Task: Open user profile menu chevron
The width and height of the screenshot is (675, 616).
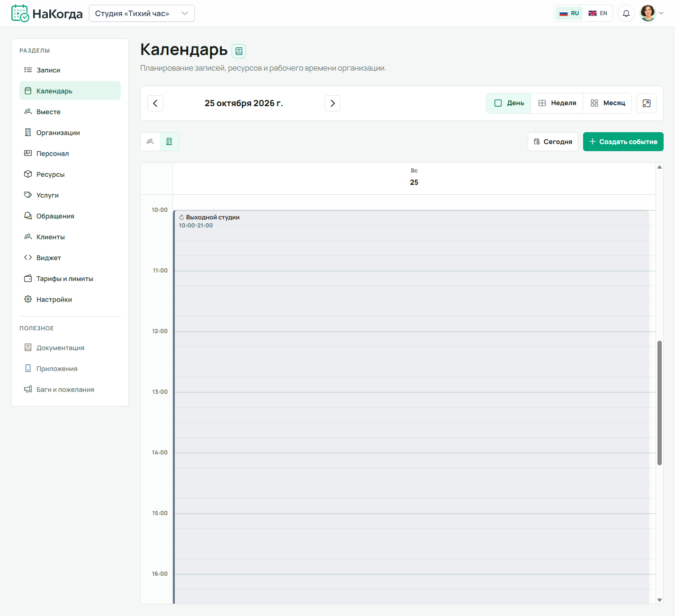Action: coord(661,13)
